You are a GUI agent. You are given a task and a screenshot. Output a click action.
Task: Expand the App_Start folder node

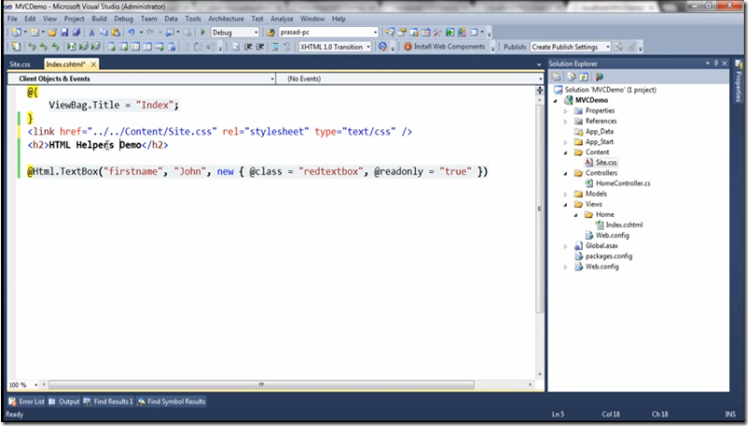tap(566, 142)
